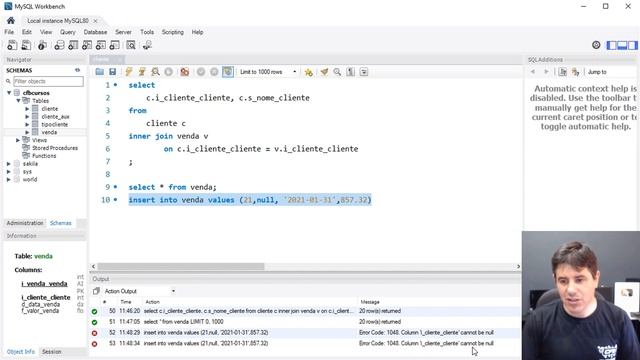
Task: Create a new view icon
Action: click(87, 45)
